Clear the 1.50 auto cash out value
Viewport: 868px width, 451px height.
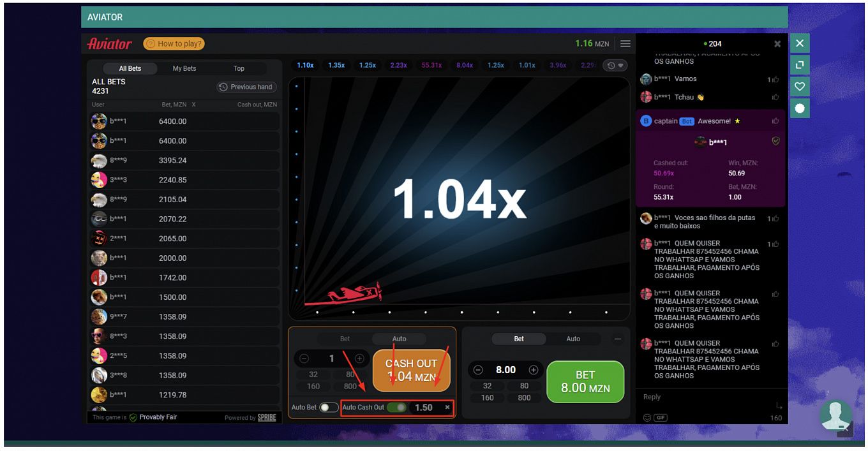(x=447, y=407)
